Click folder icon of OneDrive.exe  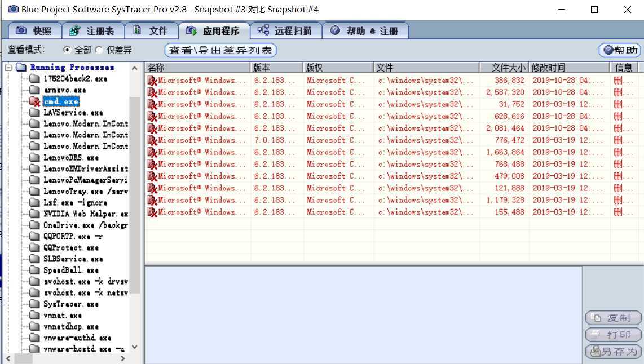(x=35, y=225)
